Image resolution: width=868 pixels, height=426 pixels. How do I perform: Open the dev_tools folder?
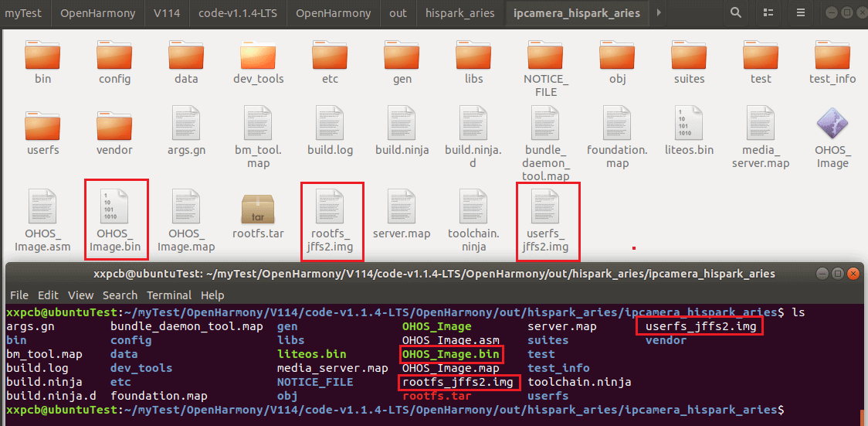click(259, 54)
